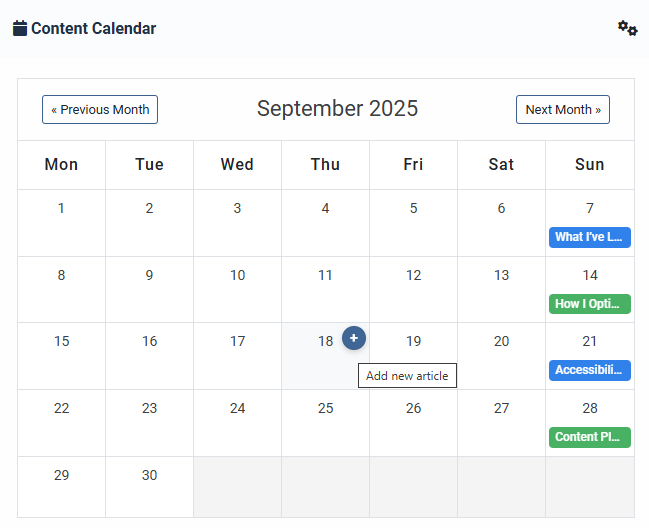Click the calendar icon beside Content Calendar
The image size is (649, 528).
click(x=20, y=28)
